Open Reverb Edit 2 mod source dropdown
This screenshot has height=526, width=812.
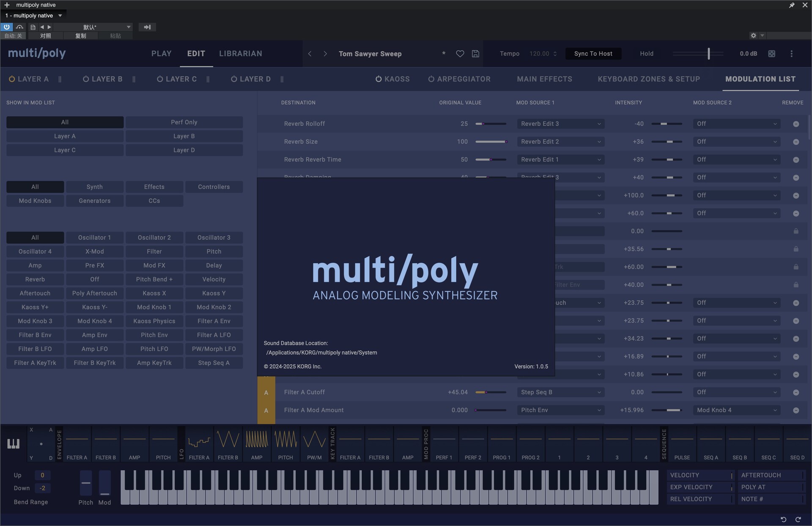pos(560,142)
